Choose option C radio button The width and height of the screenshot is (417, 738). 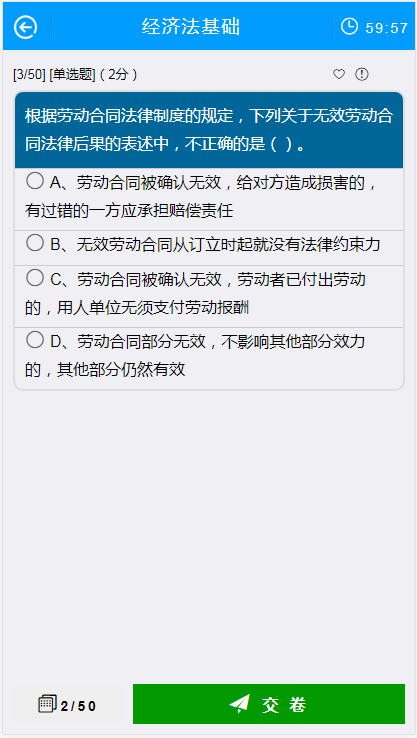(35, 278)
